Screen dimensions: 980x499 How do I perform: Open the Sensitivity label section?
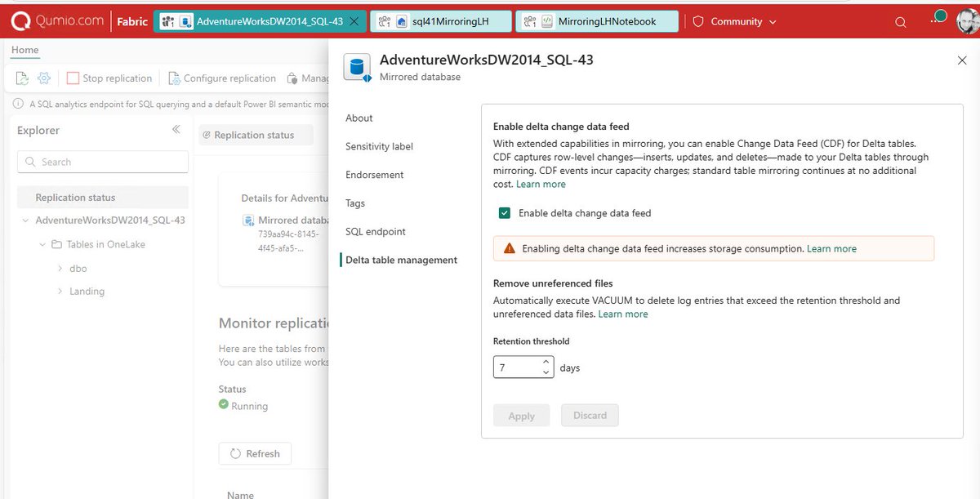[379, 146]
